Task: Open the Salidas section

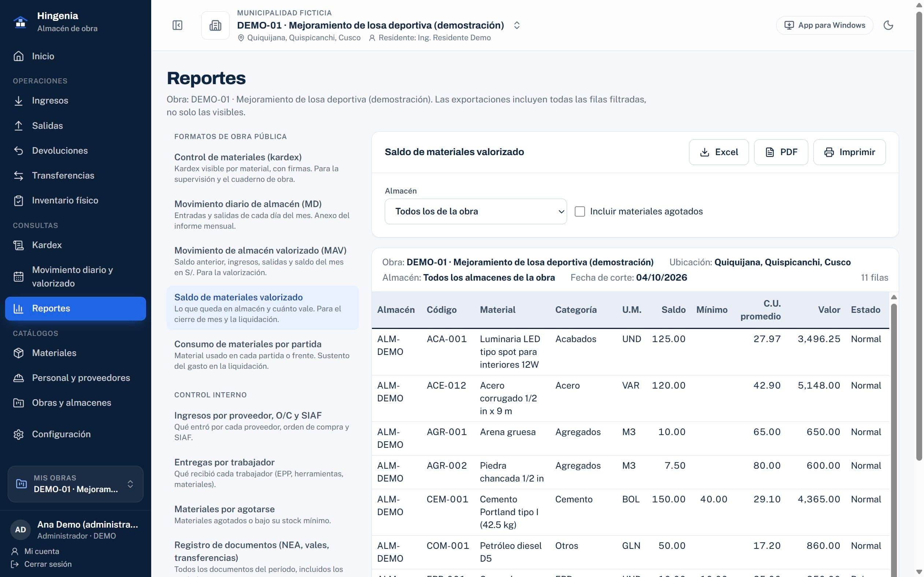Action: pyautogui.click(x=76, y=125)
